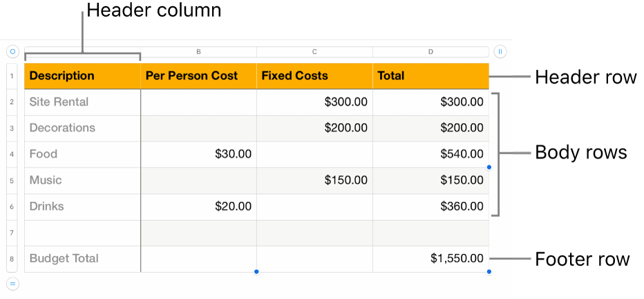The image size is (644, 299).
Task: Select the orange Description header cell
Action: coord(82,76)
